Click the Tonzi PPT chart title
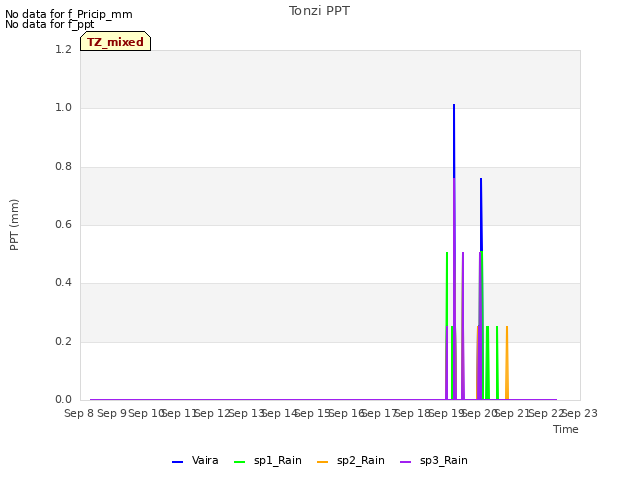640x480 pixels. [319, 11]
